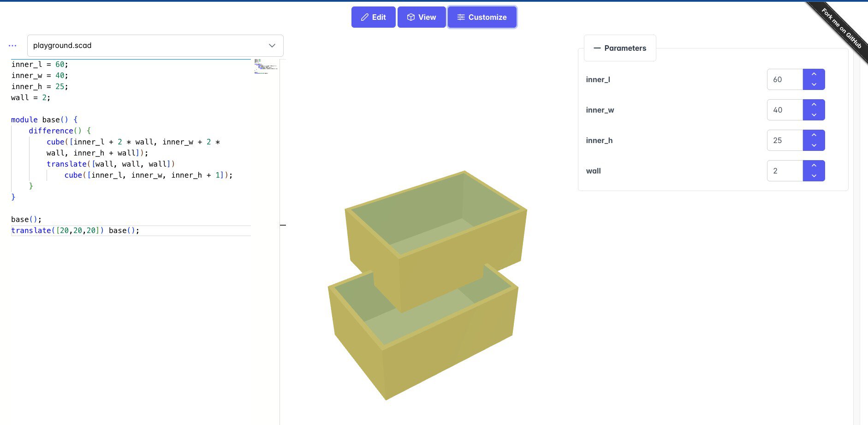868x425 pixels.
Task: Place cursor on 'inner_w = 40;' line
Action: point(40,75)
